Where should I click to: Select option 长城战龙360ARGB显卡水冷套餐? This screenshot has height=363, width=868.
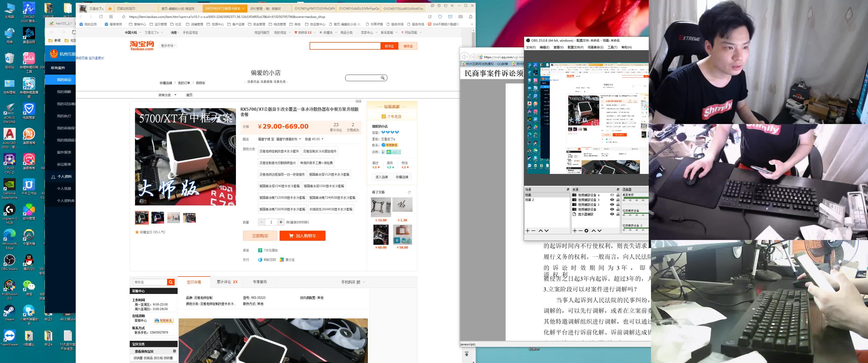[x=331, y=209]
